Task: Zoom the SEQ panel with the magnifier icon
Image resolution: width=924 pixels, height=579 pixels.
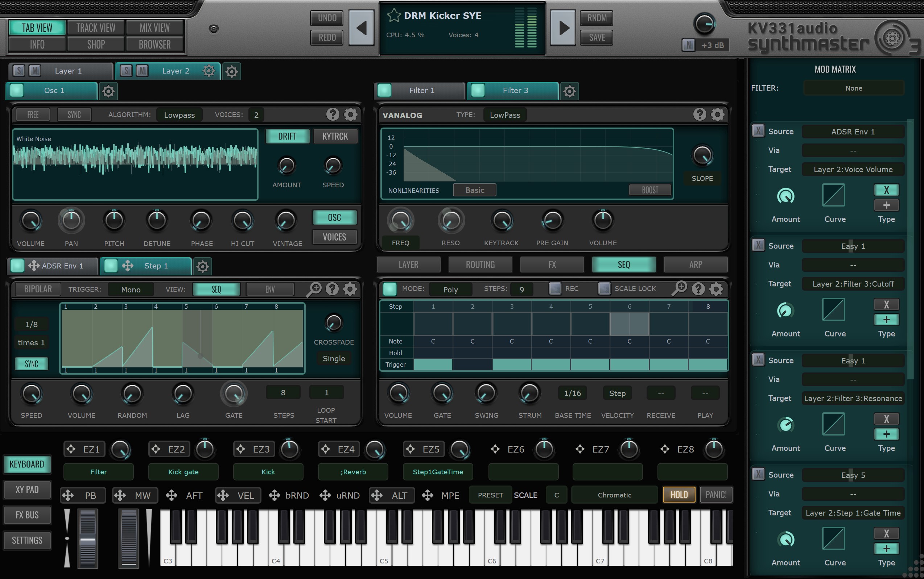Action: (680, 288)
